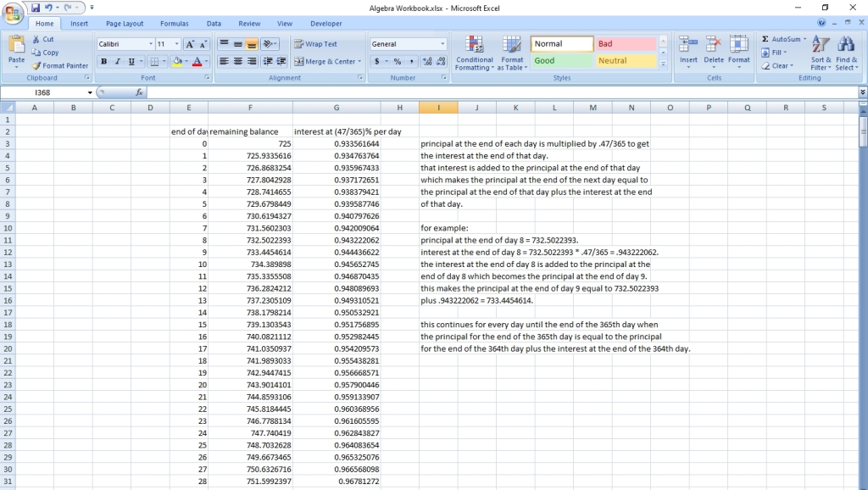Open Excel Help question mark icon
The height and width of the screenshot is (490, 868).
821,23
